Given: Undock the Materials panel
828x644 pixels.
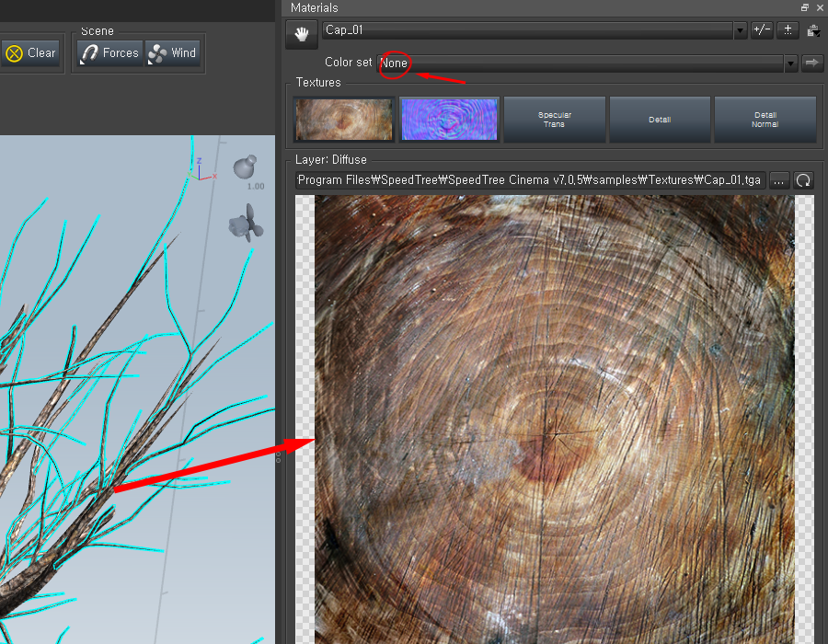Looking at the screenshot, I should (805, 7).
